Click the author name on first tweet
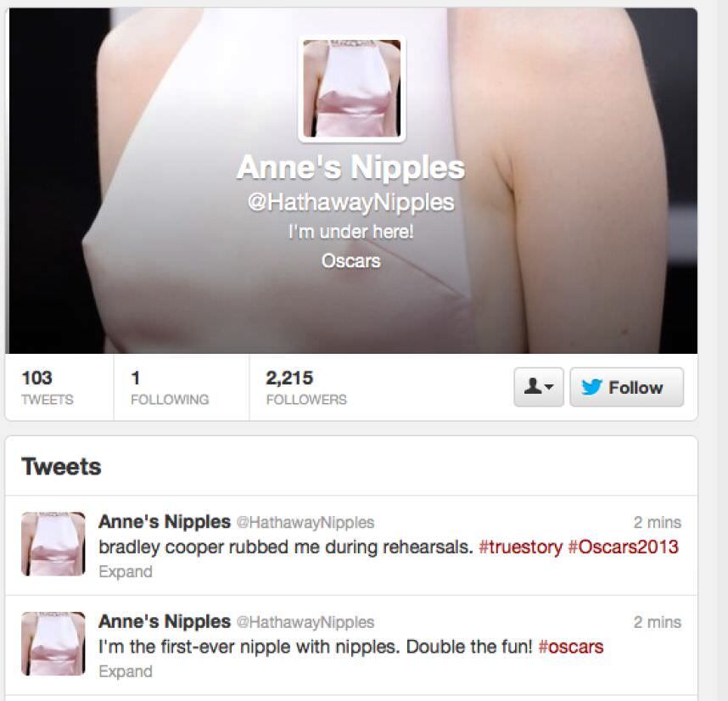 pos(165,522)
